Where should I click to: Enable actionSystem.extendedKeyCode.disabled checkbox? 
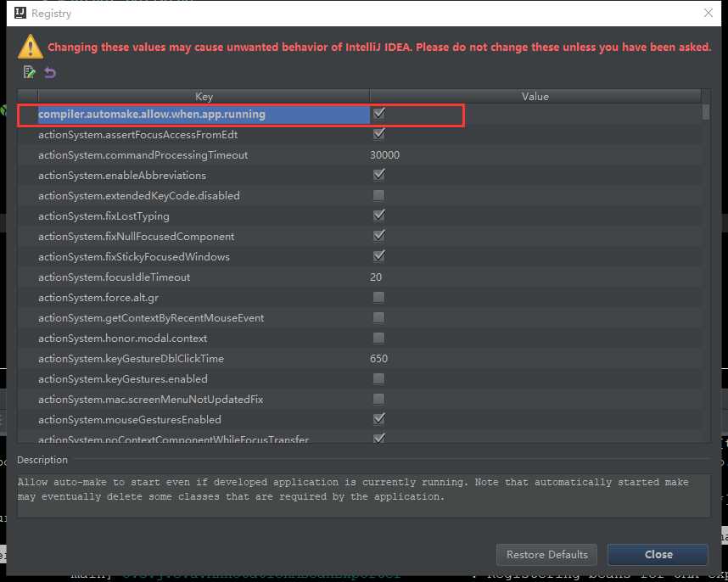379,195
